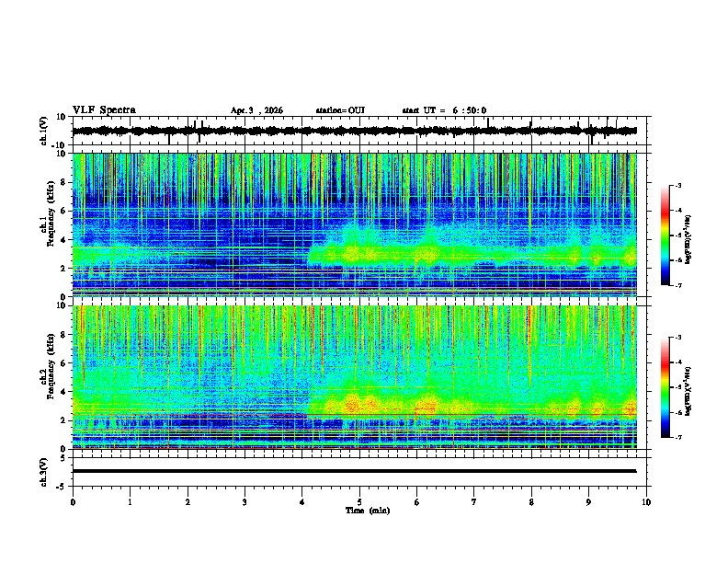This screenshot has height=563, width=728.
Task: Click time axis tick label "3"
Action: pyautogui.click(x=245, y=502)
